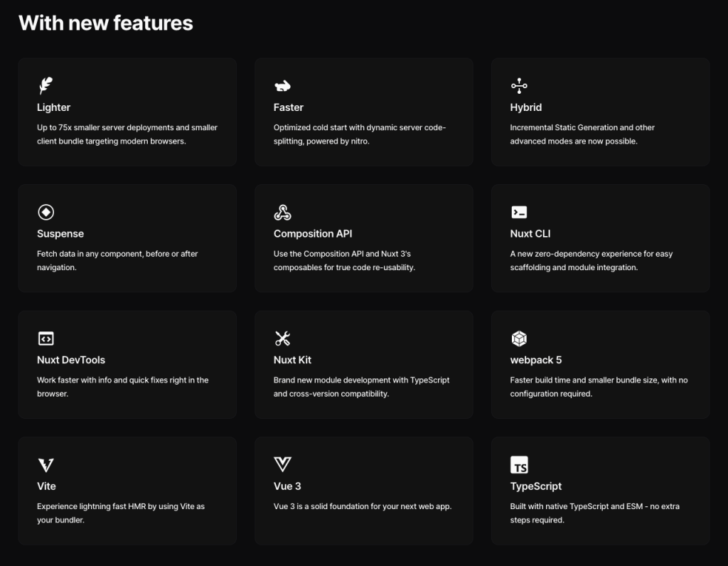Select the Nuxt DevTools card title

tap(71, 360)
